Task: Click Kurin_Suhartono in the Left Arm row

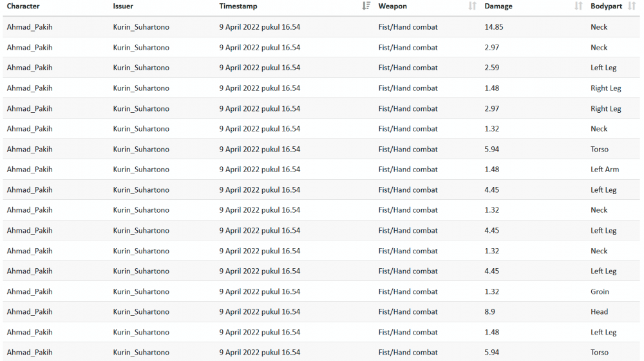Action: click(x=141, y=170)
